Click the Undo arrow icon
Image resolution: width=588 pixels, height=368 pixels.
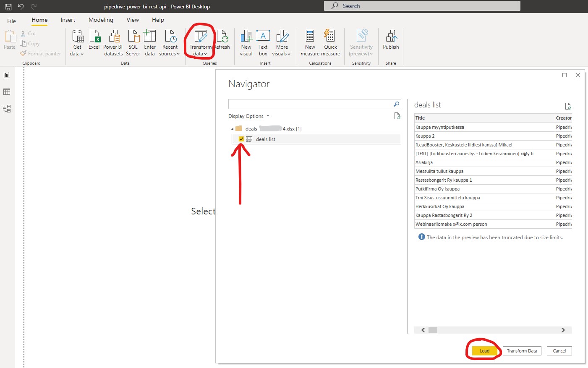coord(21,6)
